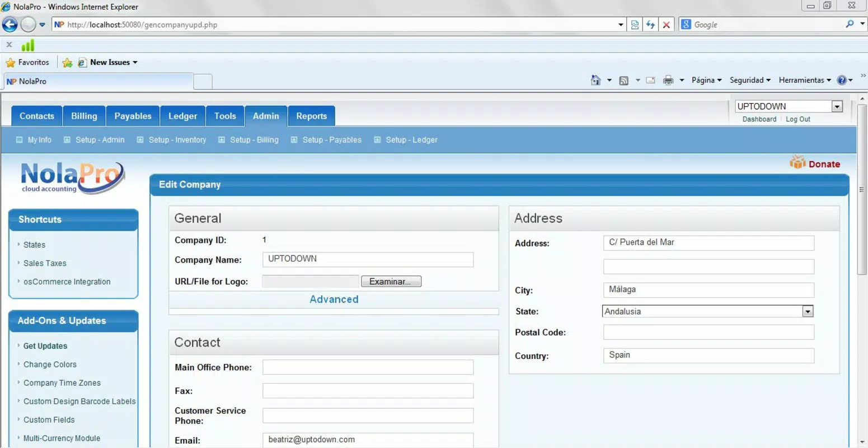The height and width of the screenshot is (448, 868).
Task: Click the add-to-favorites bar star icon
Action: pos(67,63)
